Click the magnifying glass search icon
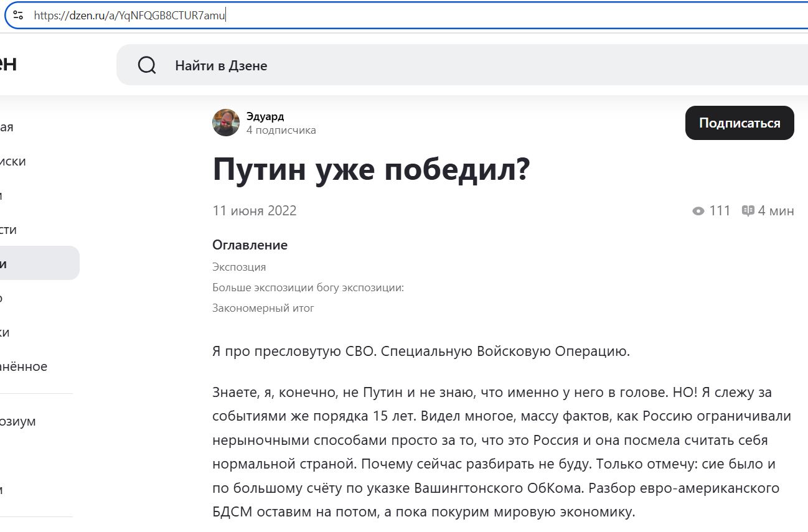The width and height of the screenshot is (808, 532). [x=147, y=65]
